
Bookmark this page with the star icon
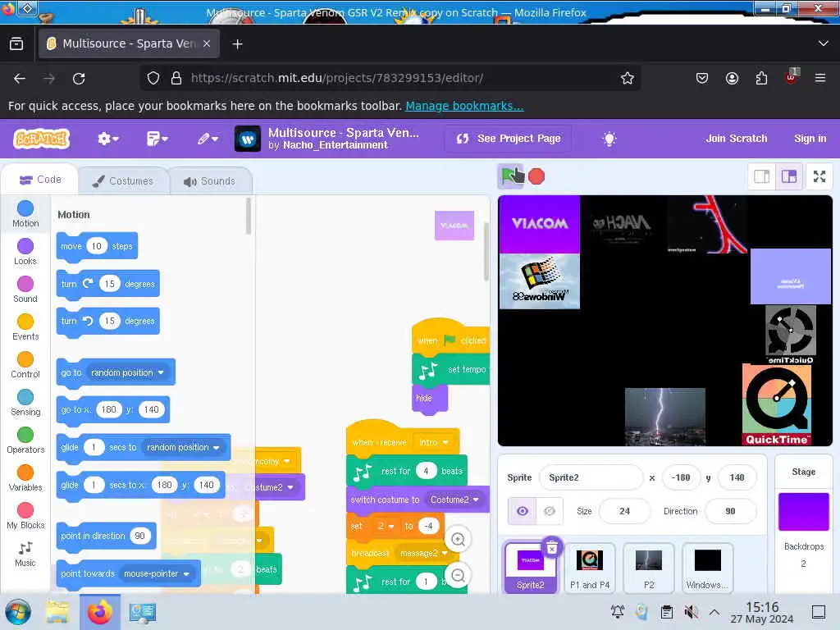628,78
